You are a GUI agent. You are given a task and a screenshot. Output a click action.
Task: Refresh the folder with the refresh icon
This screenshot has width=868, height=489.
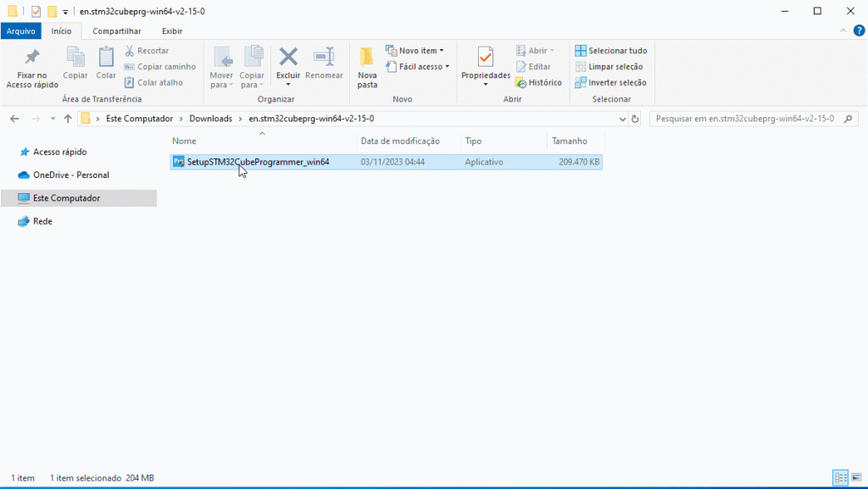pos(636,119)
